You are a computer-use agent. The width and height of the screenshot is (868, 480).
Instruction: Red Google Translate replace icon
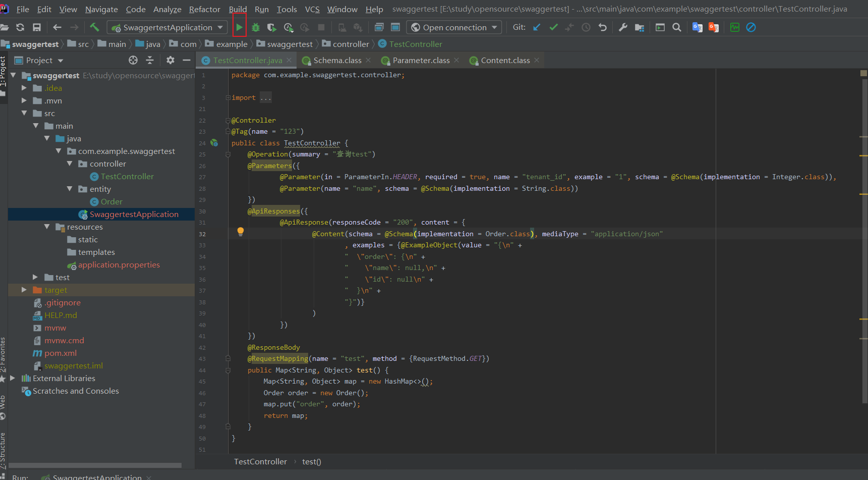coord(714,27)
